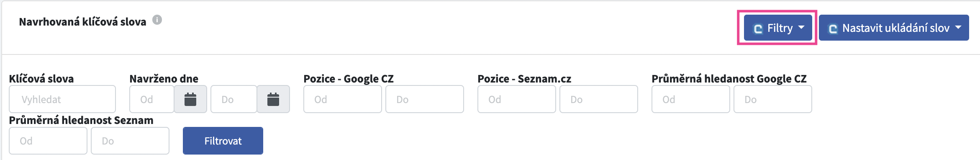Focus the Pozice - Seznam.cz Od field
This screenshot has width=980, height=160.
point(517,99)
